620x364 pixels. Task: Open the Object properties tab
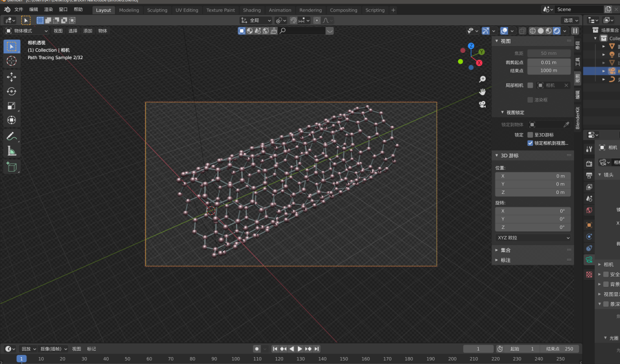[589, 225]
